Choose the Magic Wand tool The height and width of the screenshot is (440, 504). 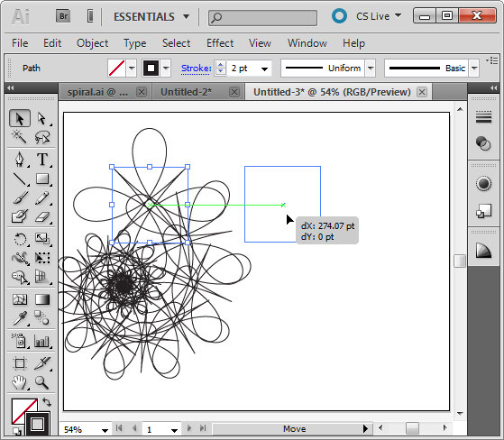coord(19,136)
